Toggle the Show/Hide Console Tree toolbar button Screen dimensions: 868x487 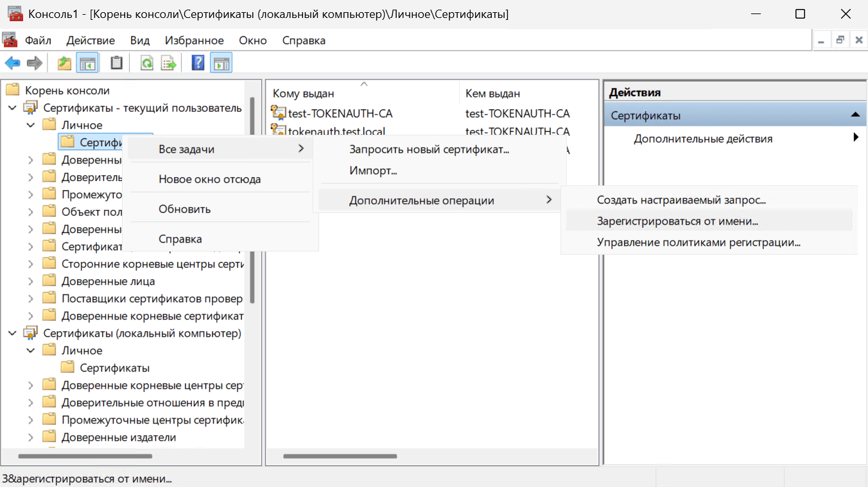coord(87,63)
